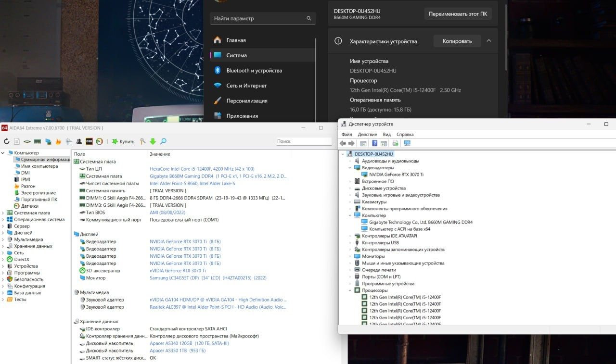Click the motherboard chip icon in AIDA64 toolbar
Screen dimensions: 616x364
(27, 141)
